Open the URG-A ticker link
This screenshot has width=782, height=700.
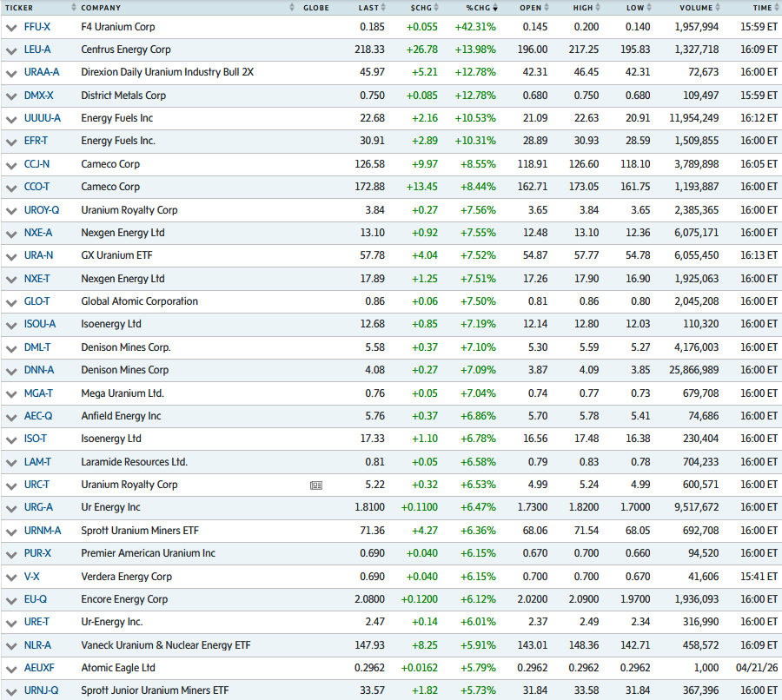click(x=38, y=507)
